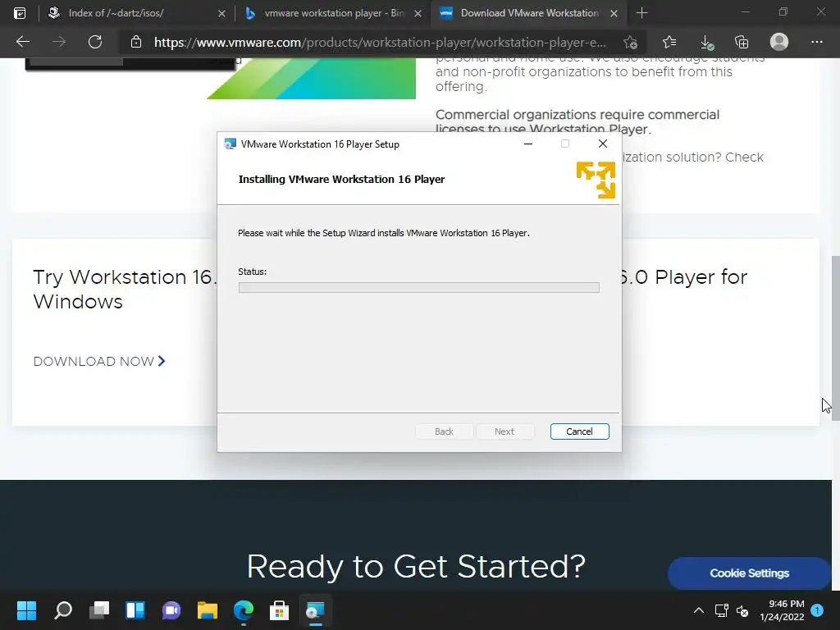The width and height of the screenshot is (840, 630).
Task: Open a new browser tab
Action: click(x=641, y=13)
